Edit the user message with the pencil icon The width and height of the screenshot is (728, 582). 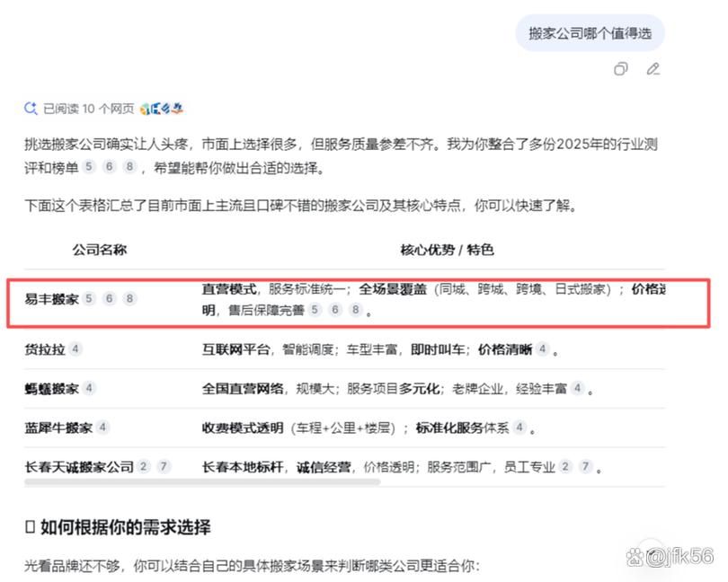click(x=653, y=69)
